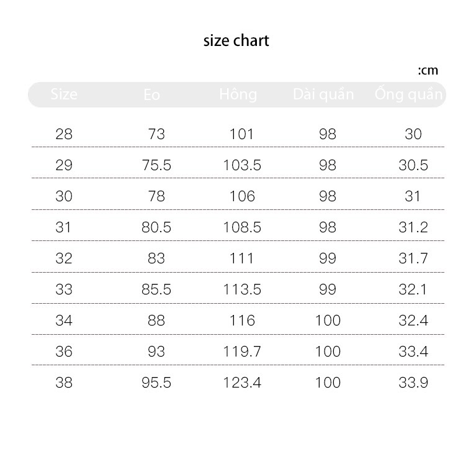Click the hip value 123.4
Image resolution: width=476 pixels, height=464 pixels.
242,383
